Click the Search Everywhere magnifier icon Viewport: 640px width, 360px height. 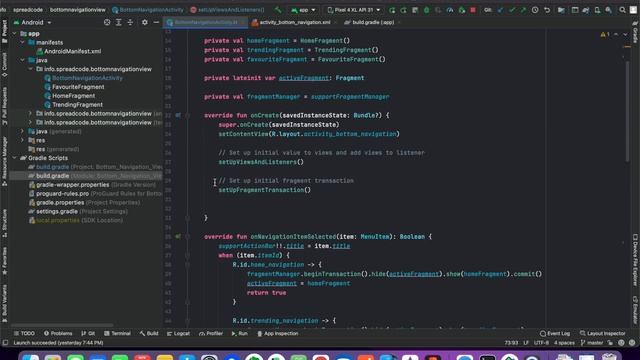(622, 10)
